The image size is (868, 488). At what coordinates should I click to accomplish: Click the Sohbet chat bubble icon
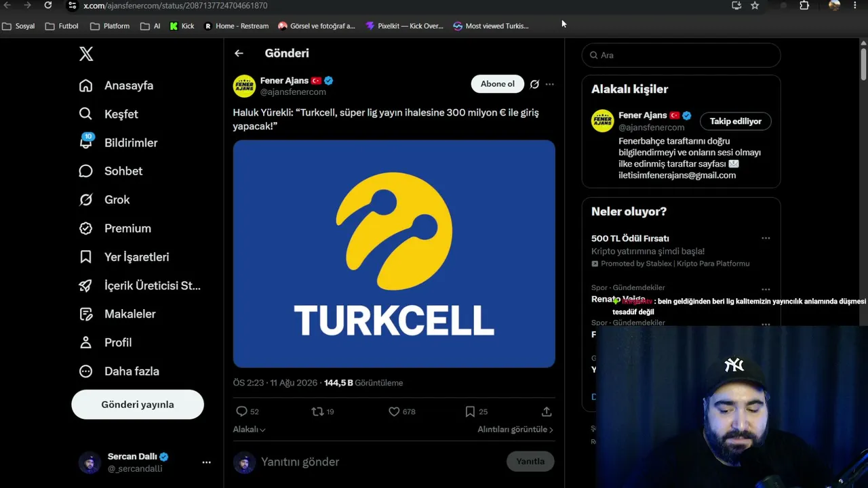[85, 171]
